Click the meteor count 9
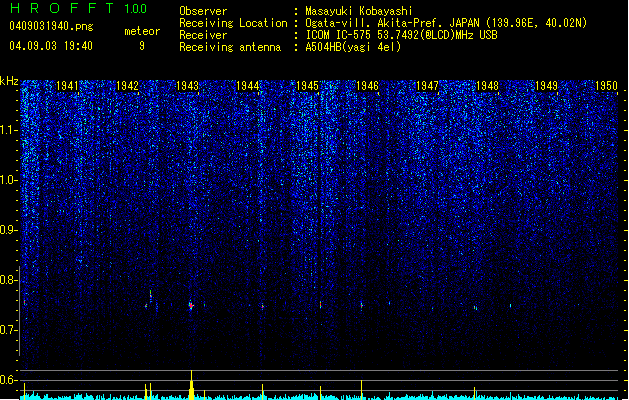 (x=142, y=46)
